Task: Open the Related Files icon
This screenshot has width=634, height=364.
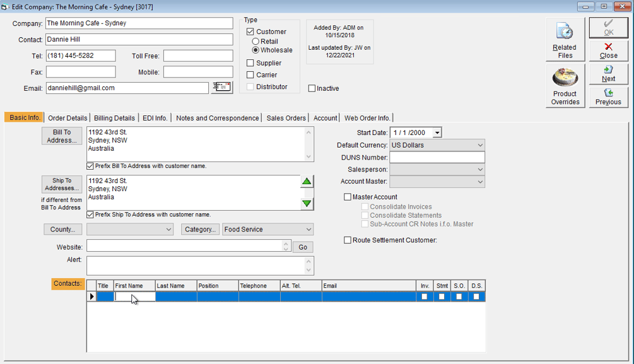Action: (x=565, y=39)
